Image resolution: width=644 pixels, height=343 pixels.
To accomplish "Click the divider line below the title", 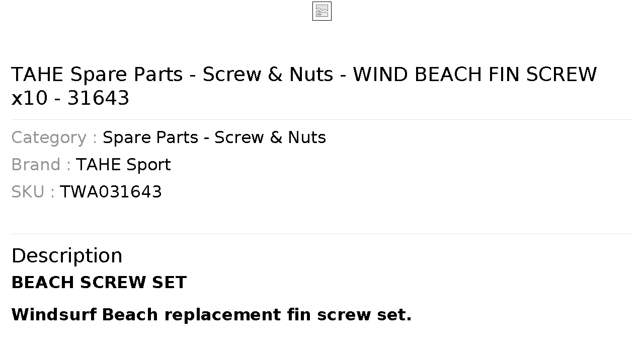I will click(322, 120).
